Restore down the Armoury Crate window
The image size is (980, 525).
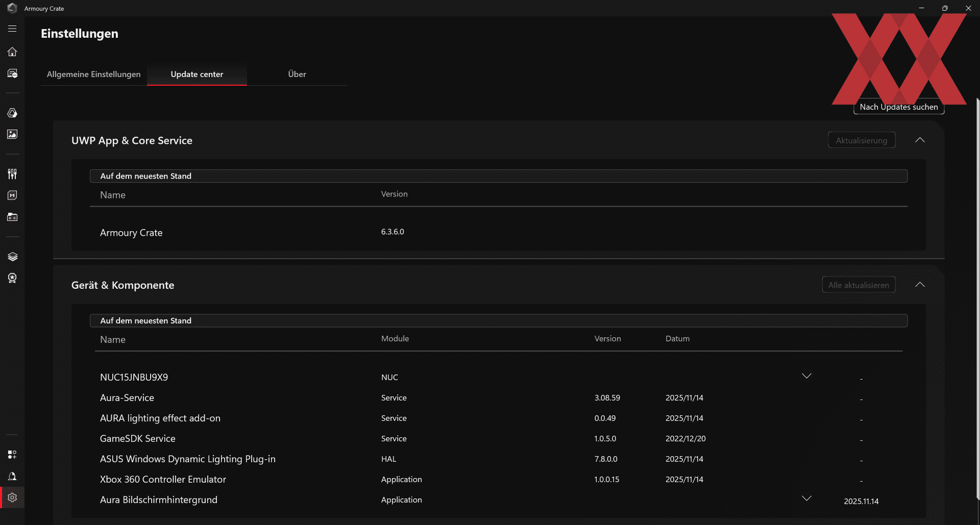tap(945, 8)
